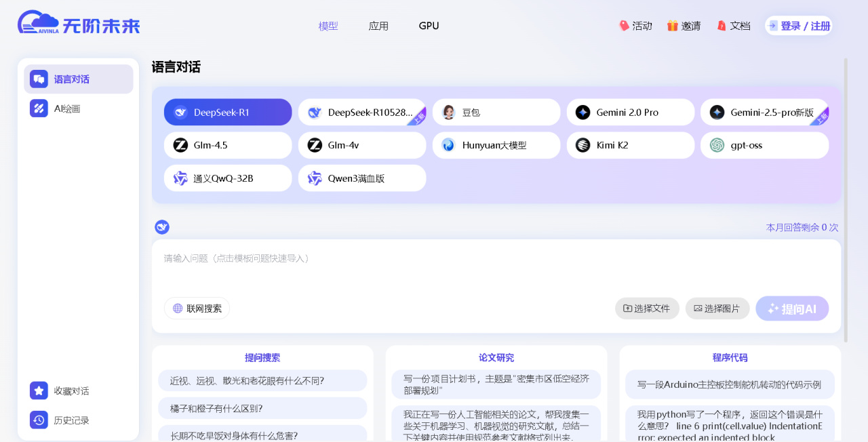Image resolution: width=868 pixels, height=442 pixels.
Task: Click the 无阶未来 cloud logo
Action: pyautogui.click(x=79, y=23)
